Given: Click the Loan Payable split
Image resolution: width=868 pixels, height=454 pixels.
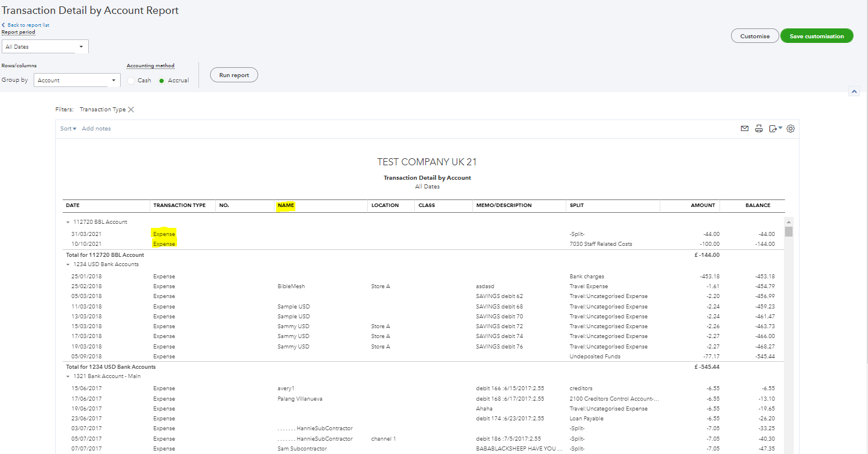Looking at the screenshot, I should [x=587, y=419].
